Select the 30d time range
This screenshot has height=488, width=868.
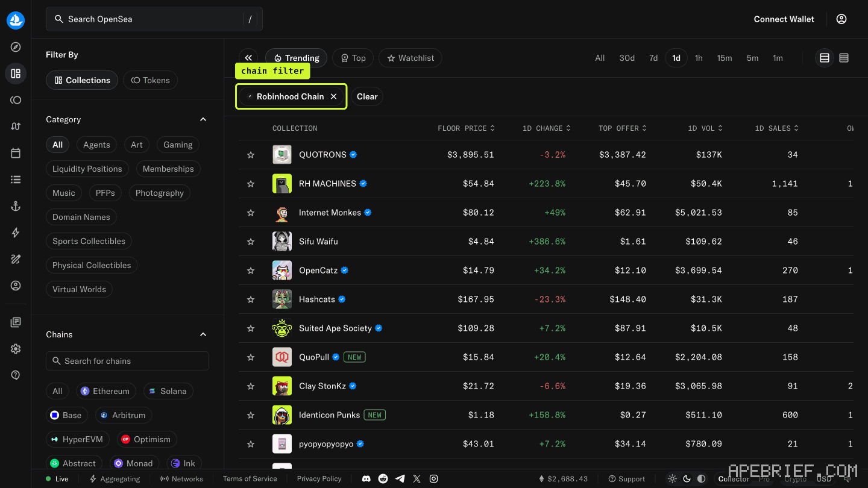click(x=627, y=58)
